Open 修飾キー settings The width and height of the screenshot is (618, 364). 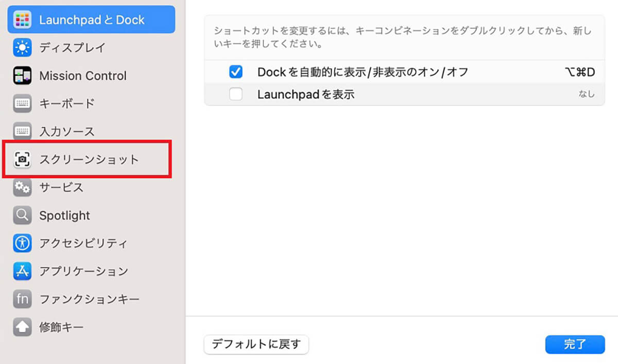coord(92,326)
